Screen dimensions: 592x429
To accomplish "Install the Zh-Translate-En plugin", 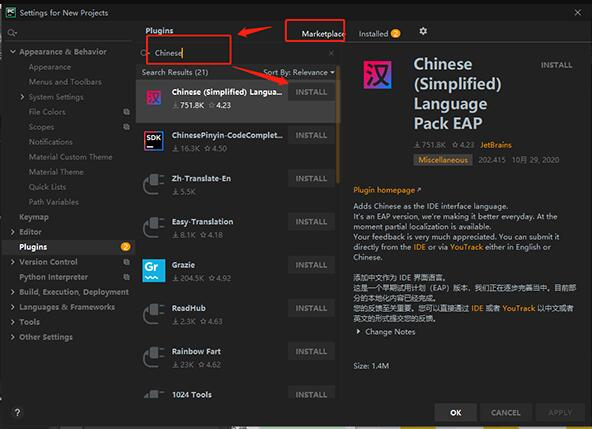I will pos(311,179).
